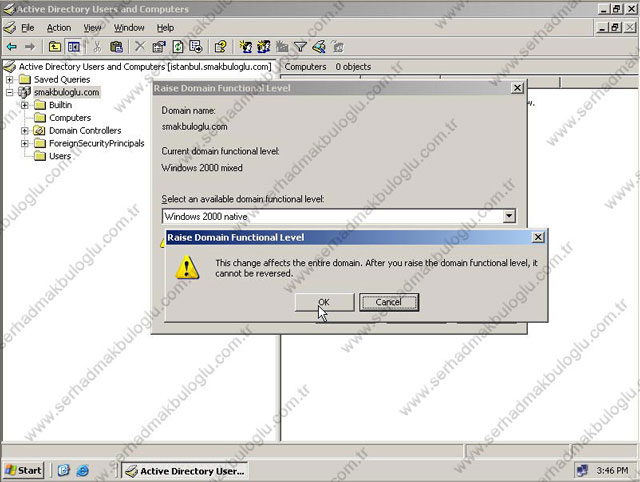This screenshot has width=640, height=482.
Task: Expand the Saved Queries node
Action: click(9, 79)
